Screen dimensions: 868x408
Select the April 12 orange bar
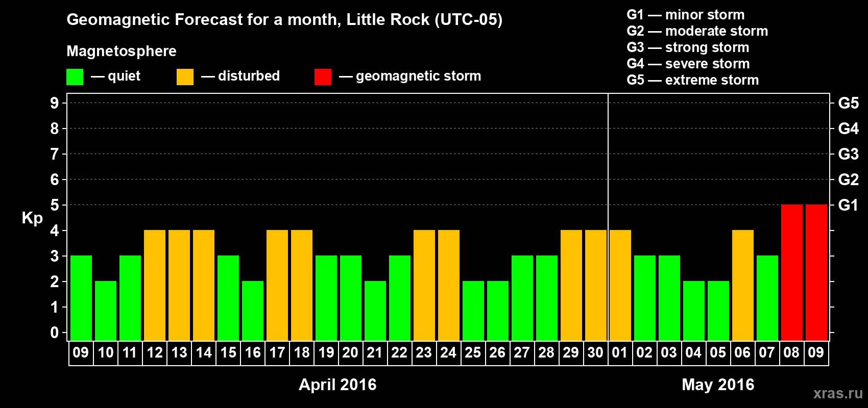tap(155, 285)
